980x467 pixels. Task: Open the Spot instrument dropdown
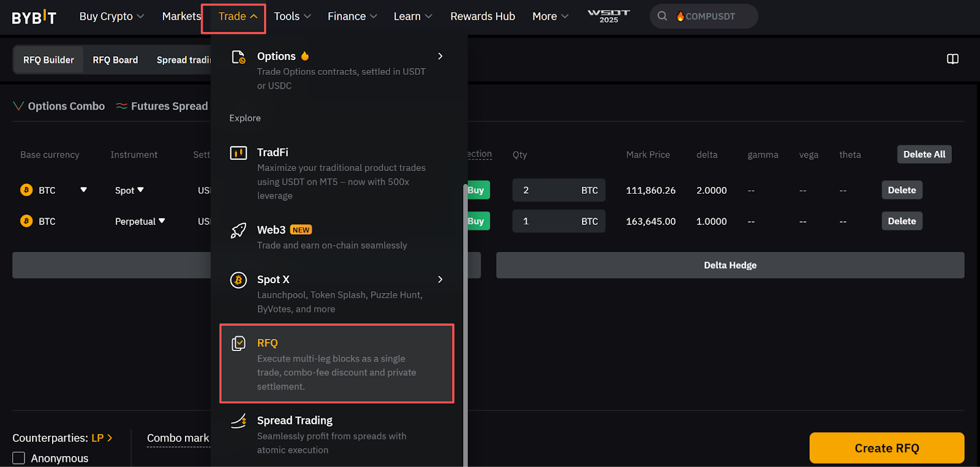129,191
